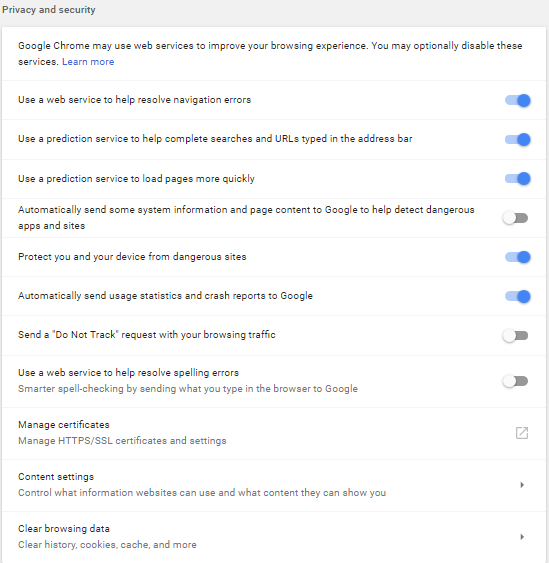
Task: Disable the load pages more quickly toggle
Action: click(517, 178)
